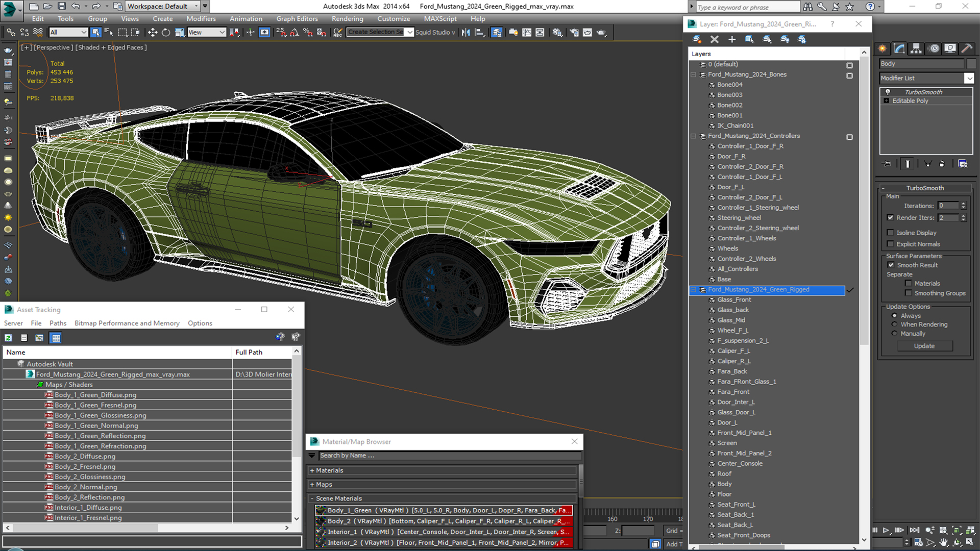Select Body_1_Green VRayMtl scene material
Screen dimensions: 980x551
[444, 510]
